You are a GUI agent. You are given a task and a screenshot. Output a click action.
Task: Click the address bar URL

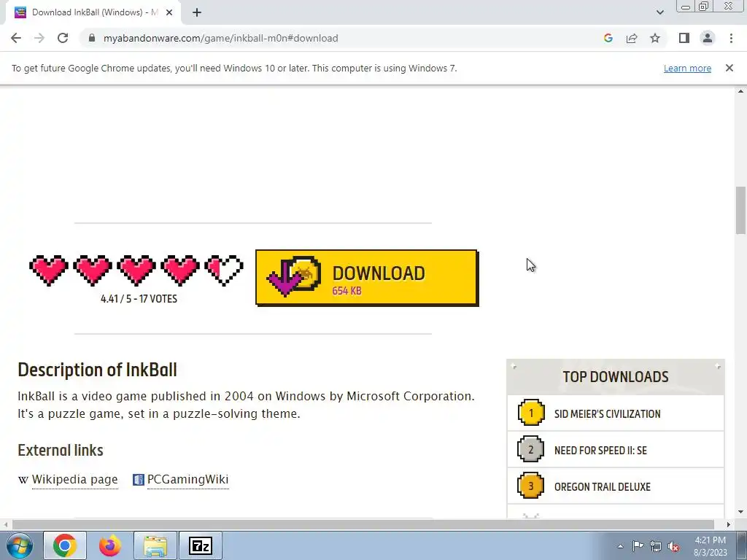tap(220, 38)
